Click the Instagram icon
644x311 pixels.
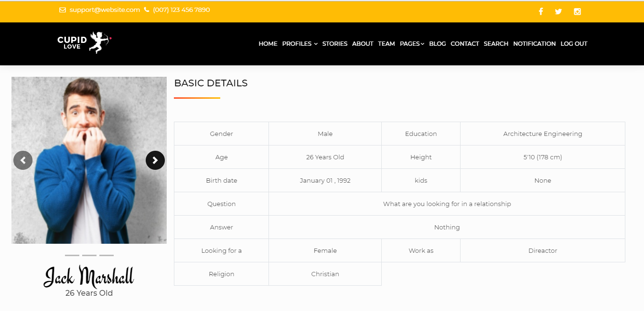point(577,11)
